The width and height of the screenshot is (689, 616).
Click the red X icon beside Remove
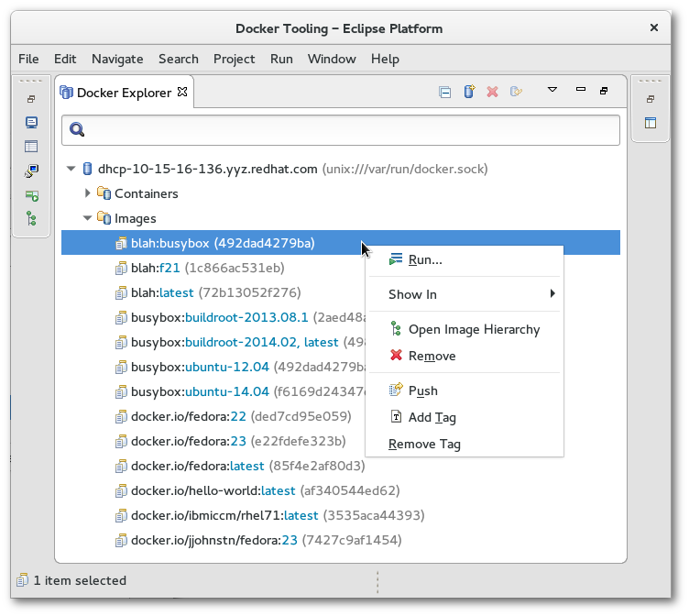click(x=396, y=355)
